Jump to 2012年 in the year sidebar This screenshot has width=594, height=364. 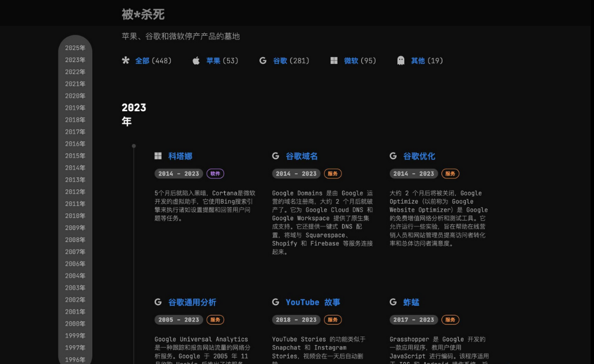[x=75, y=192]
